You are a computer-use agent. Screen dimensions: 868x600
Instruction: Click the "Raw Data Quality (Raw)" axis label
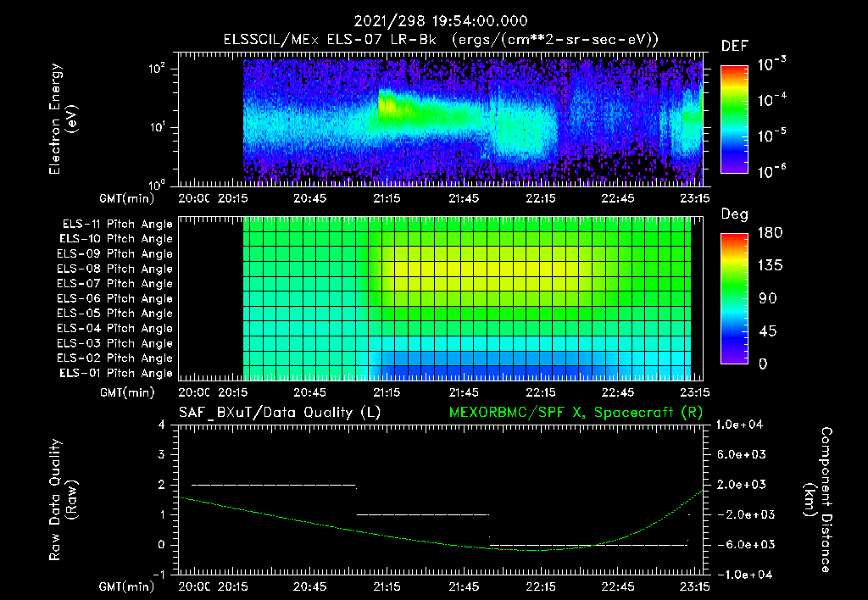pyautogui.click(x=63, y=500)
